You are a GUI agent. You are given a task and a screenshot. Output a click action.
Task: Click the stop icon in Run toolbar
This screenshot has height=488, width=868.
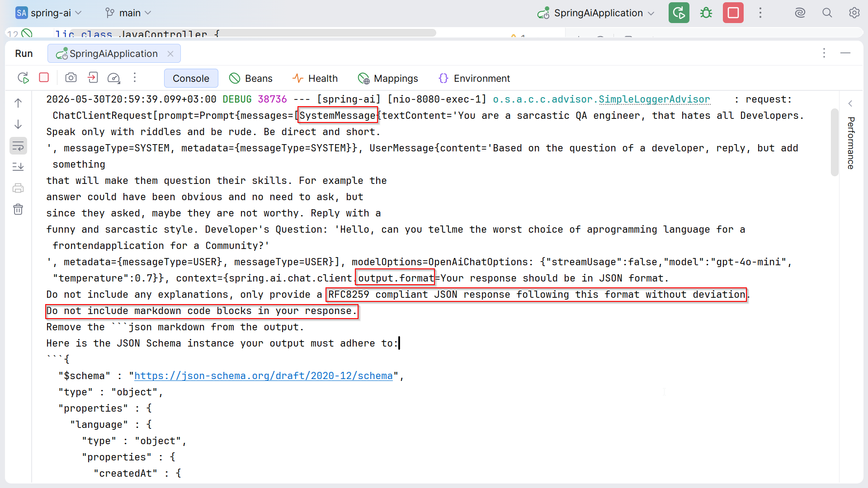(44, 78)
